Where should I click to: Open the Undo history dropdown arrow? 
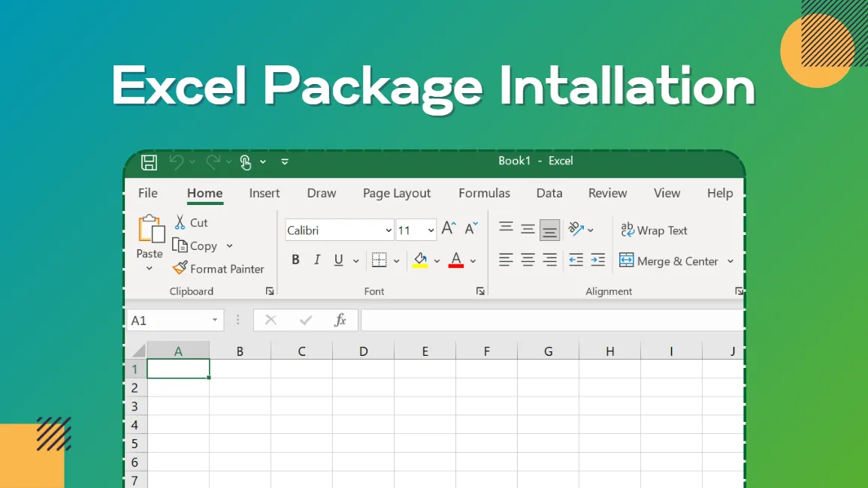click(192, 161)
